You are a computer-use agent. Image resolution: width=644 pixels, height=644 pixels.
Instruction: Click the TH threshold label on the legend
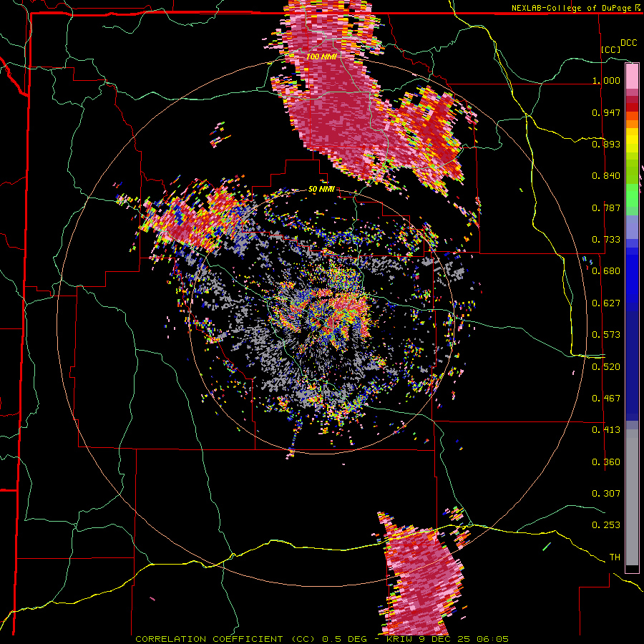(615, 557)
